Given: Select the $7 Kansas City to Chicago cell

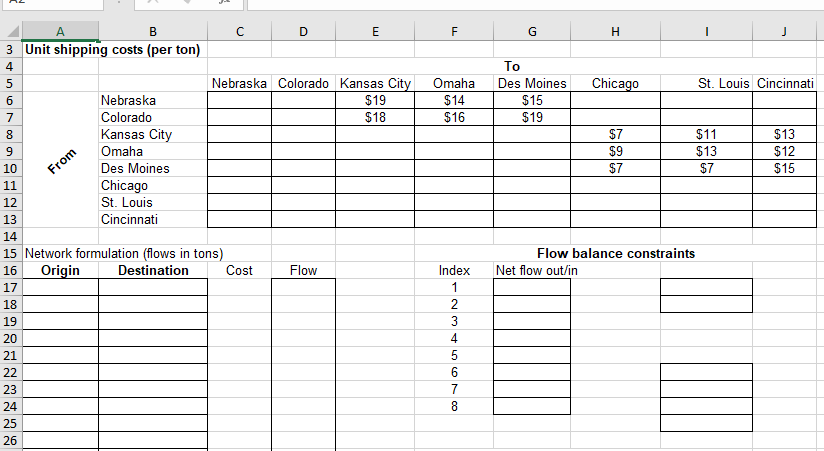Looking at the screenshot, I should coord(615,135).
